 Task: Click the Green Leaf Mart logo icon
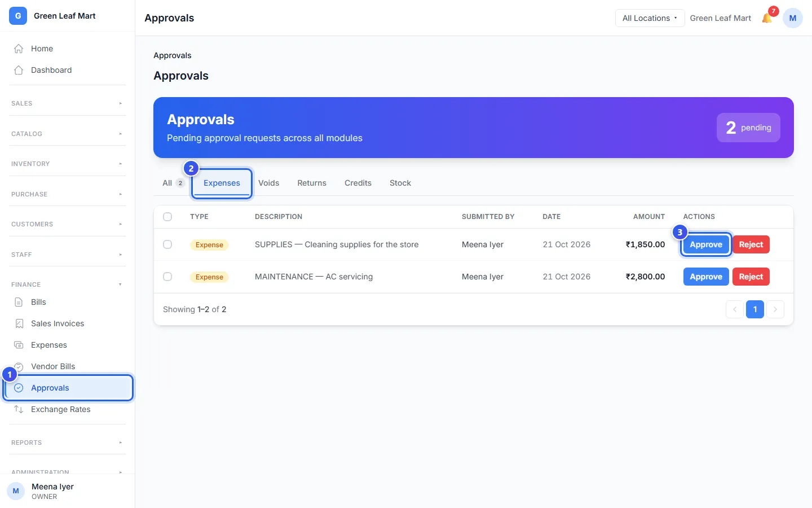click(x=18, y=16)
